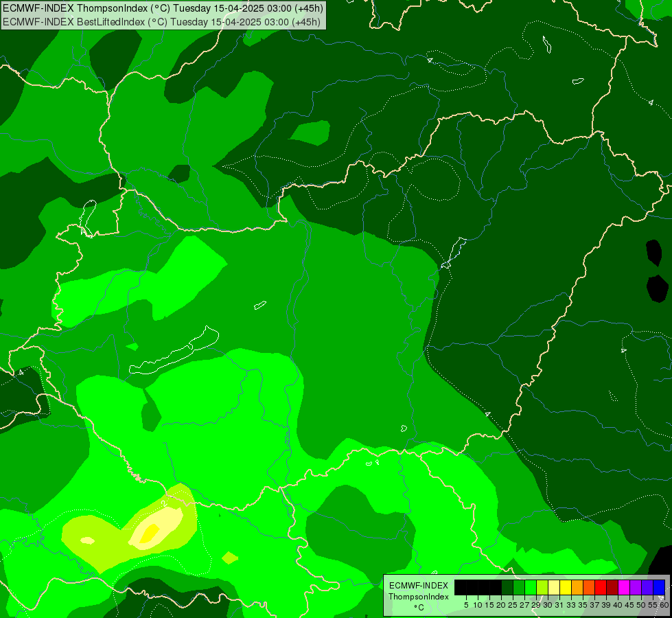The width and height of the screenshot is (672, 618).
Task: Click the legend scale value '27'
Action: [524, 605]
